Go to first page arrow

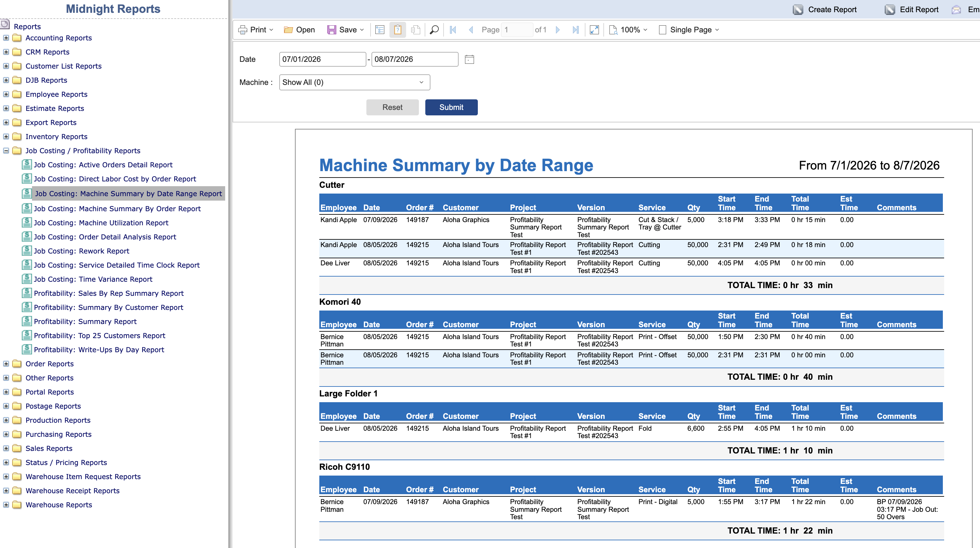(453, 30)
